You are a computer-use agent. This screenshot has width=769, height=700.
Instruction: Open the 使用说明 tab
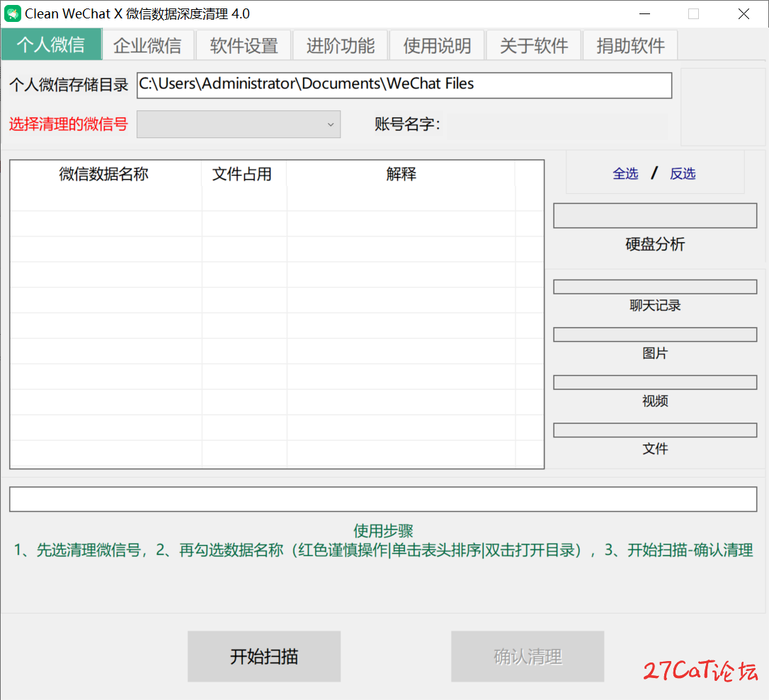[437, 45]
